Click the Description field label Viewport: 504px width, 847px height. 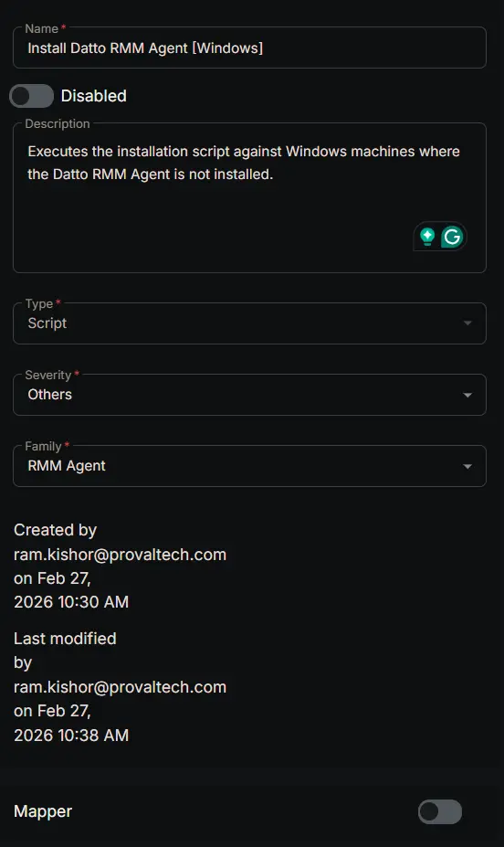point(58,123)
